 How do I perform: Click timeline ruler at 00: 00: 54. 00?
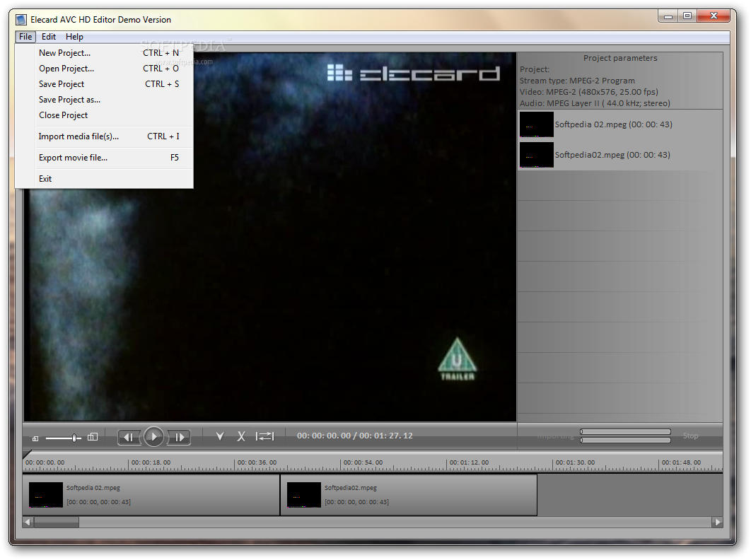click(x=363, y=462)
